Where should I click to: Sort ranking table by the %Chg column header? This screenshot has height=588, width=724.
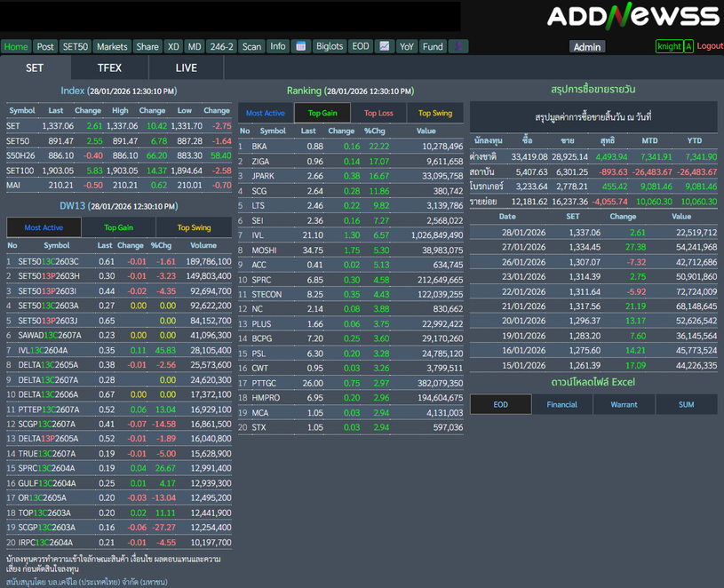(374, 131)
